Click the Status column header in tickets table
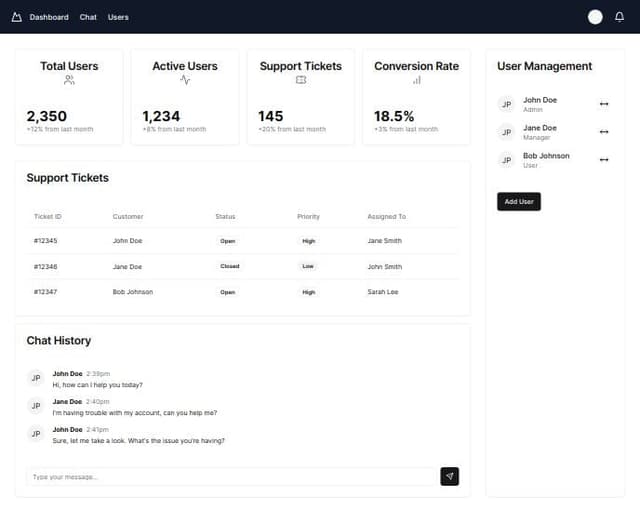Viewport: 640px width, 513px height. [225, 216]
